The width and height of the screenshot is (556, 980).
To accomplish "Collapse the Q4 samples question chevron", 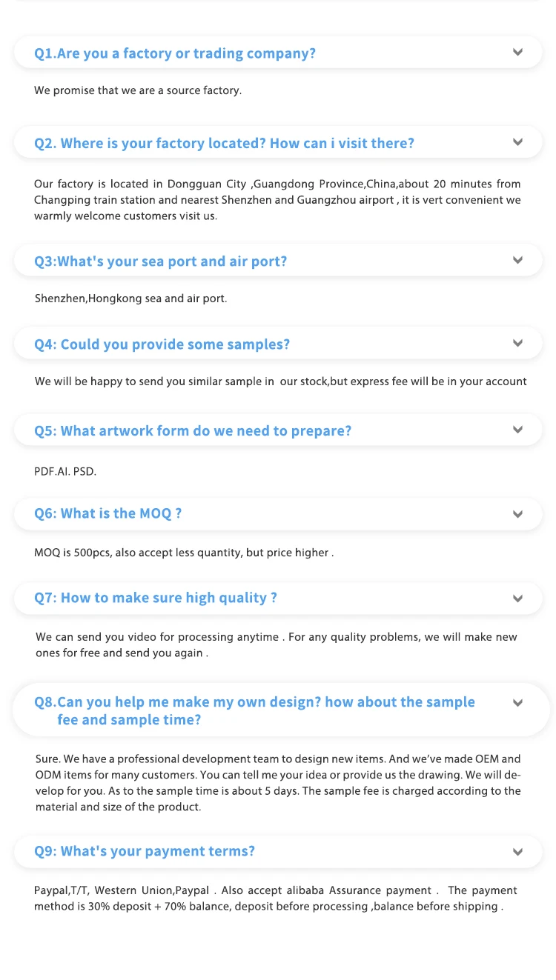I will 517,344.
